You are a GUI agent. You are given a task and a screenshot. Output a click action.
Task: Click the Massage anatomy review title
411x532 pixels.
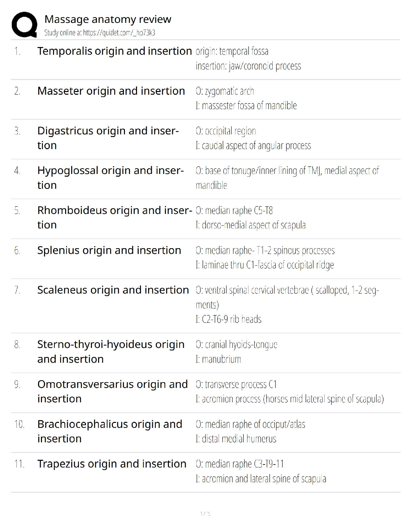pos(108,19)
